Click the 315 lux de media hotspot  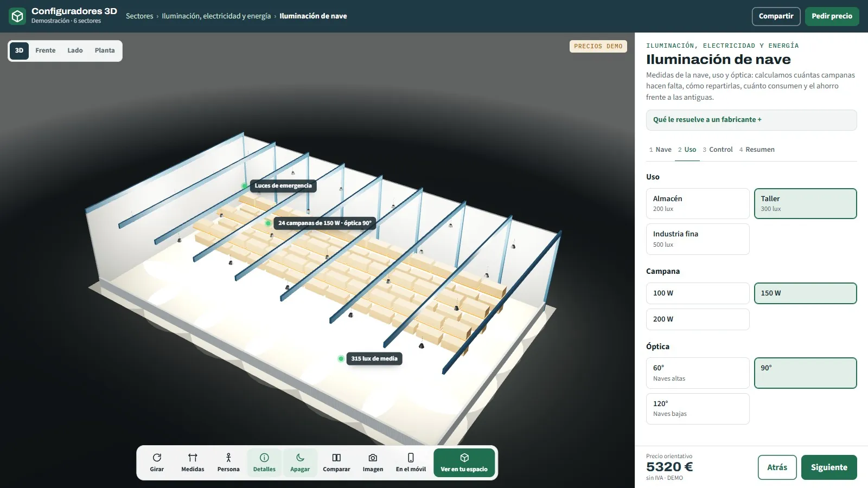[x=374, y=358]
